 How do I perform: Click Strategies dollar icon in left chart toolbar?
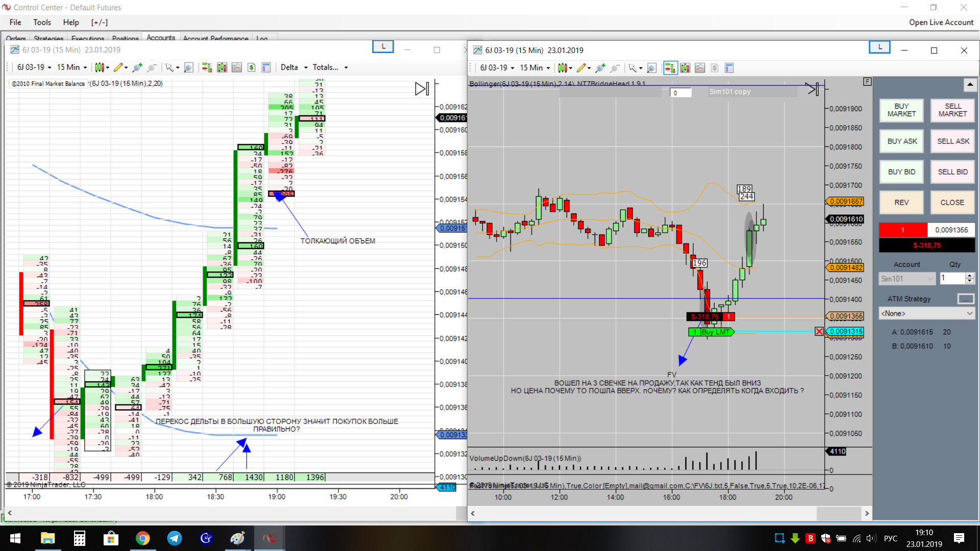[x=251, y=67]
